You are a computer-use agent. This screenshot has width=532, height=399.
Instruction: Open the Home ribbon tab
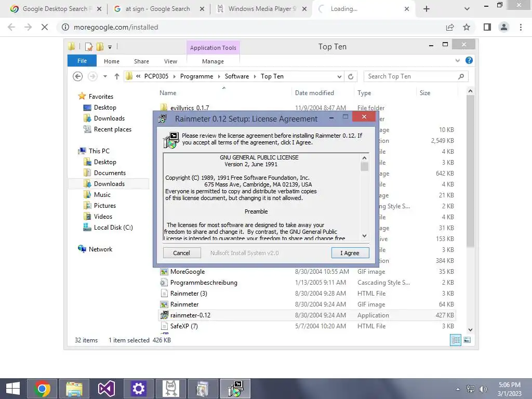(x=112, y=61)
